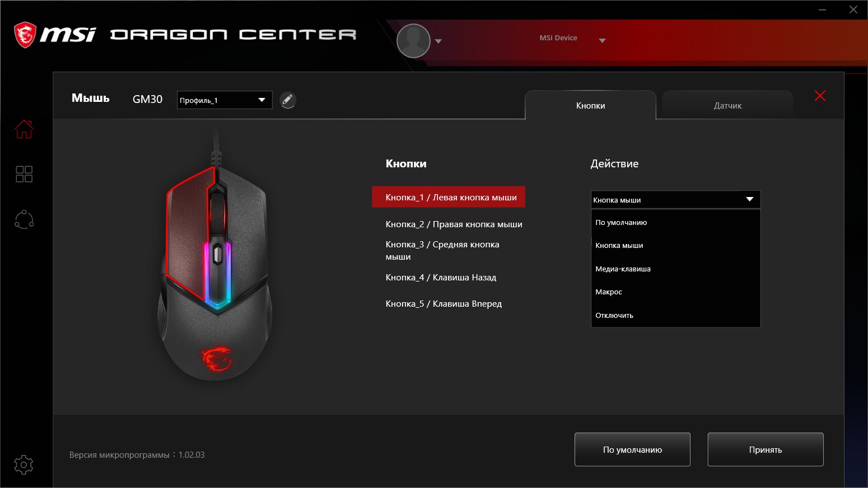
Task: Click the Принять apply button
Action: point(766,449)
